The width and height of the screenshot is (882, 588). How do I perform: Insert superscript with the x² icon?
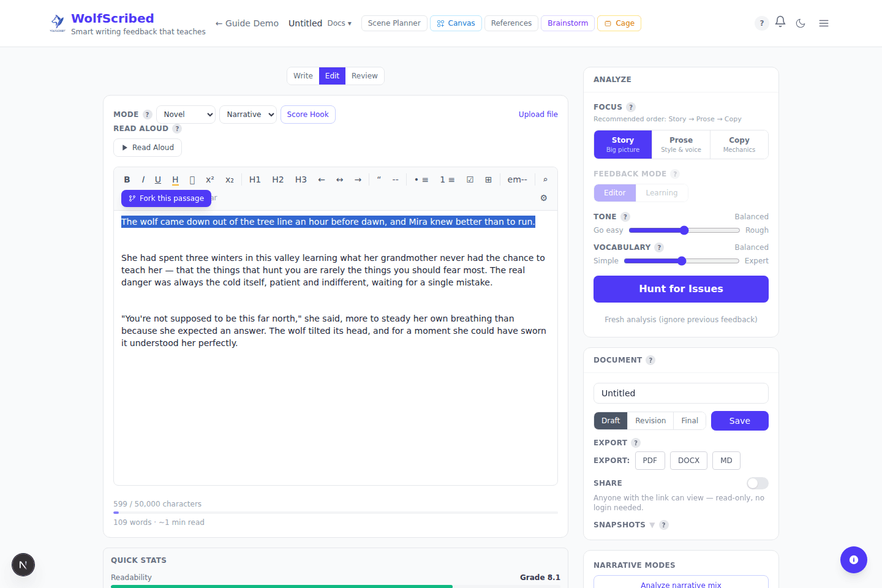click(x=210, y=179)
